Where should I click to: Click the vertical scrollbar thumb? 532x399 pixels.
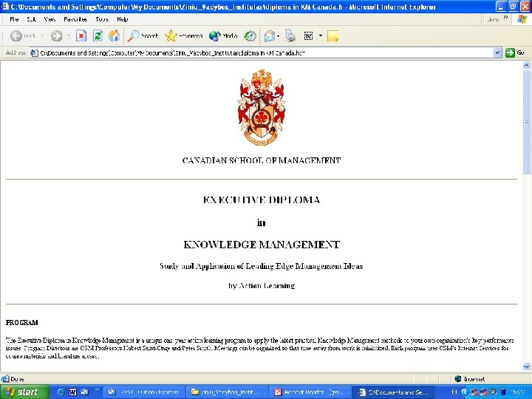pyautogui.click(x=527, y=122)
